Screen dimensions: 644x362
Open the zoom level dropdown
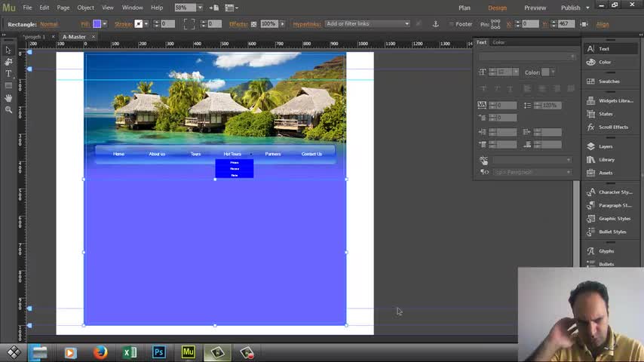pyautogui.click(x=200, y=8)
